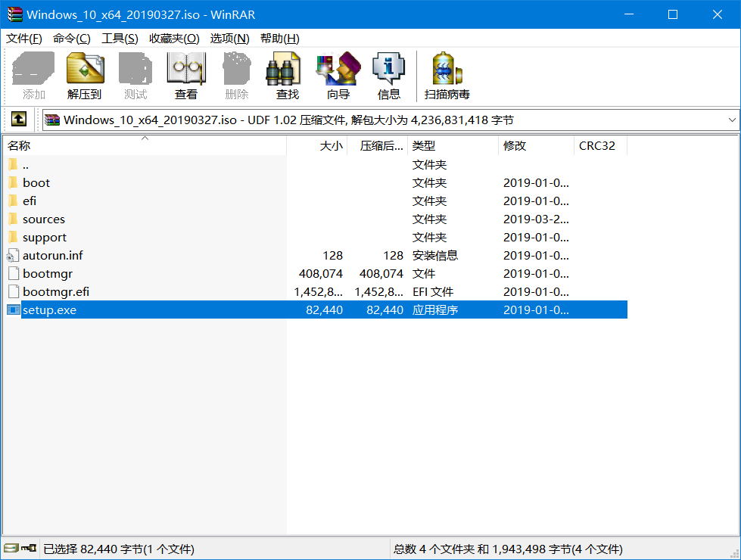
Task: Click the window resize grip corner
Action: (x=734, y=553)
